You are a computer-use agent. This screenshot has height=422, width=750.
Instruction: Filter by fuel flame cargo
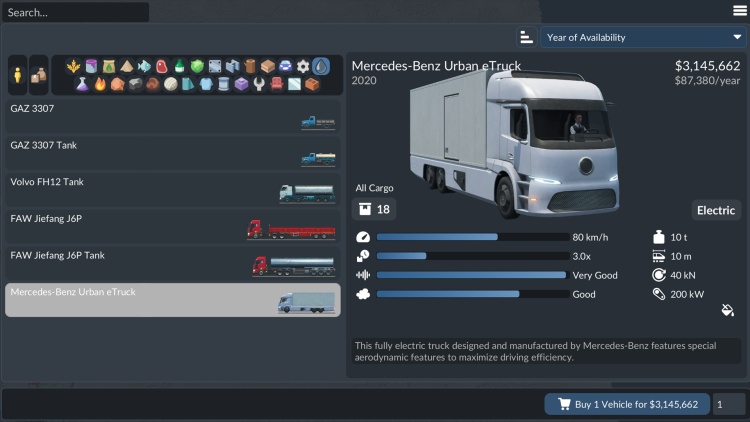[100, 84]
